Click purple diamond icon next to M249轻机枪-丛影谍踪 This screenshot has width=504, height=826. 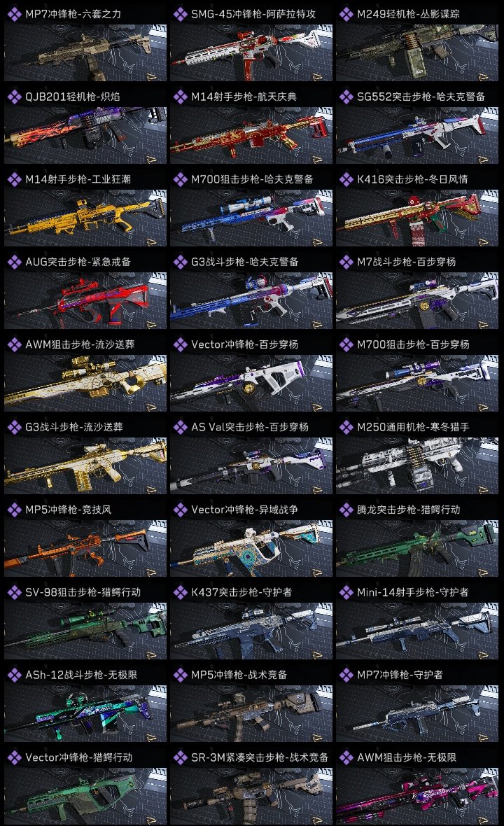tap(346, 14)
